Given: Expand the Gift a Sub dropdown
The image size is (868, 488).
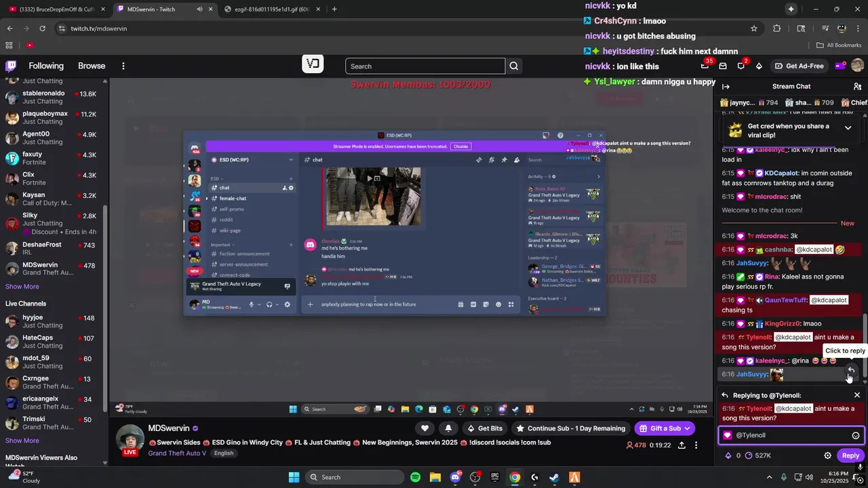Looking at the screenshot, I should 687,428.
